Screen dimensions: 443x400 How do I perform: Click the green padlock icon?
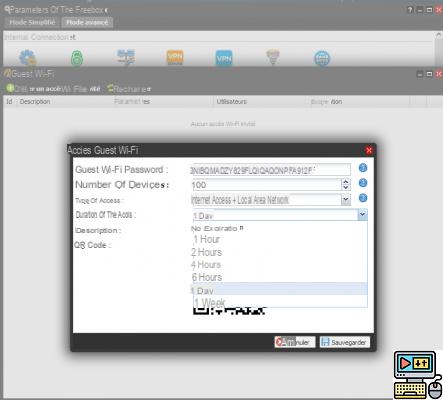point(77,58)
